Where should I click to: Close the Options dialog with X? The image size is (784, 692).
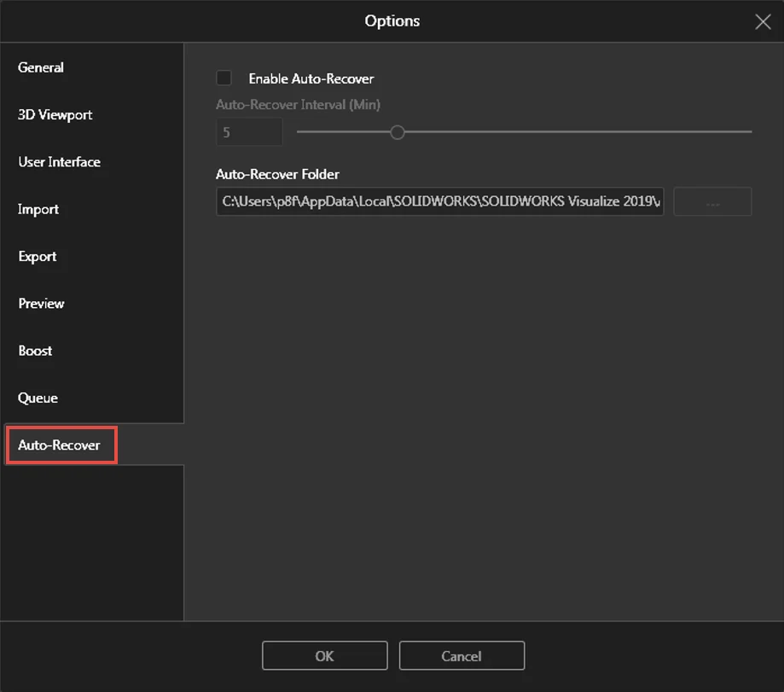[763, 22]
